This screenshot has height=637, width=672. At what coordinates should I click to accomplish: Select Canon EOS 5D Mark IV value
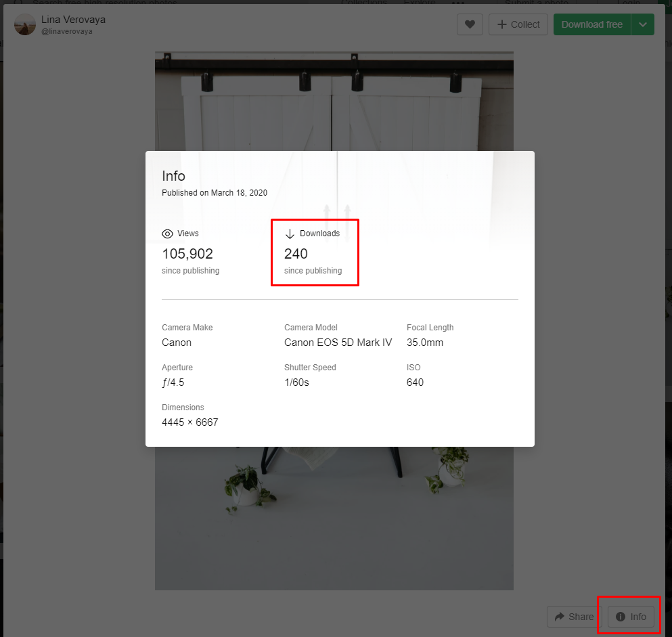pos(338,343)
